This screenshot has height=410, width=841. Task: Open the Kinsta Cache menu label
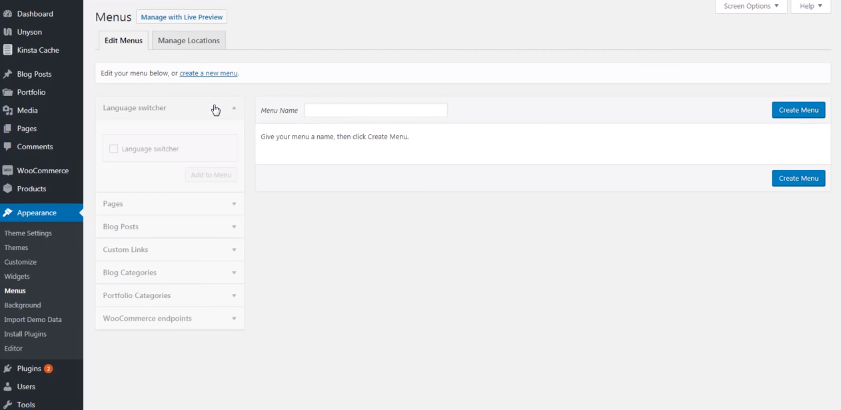point(38,50)
